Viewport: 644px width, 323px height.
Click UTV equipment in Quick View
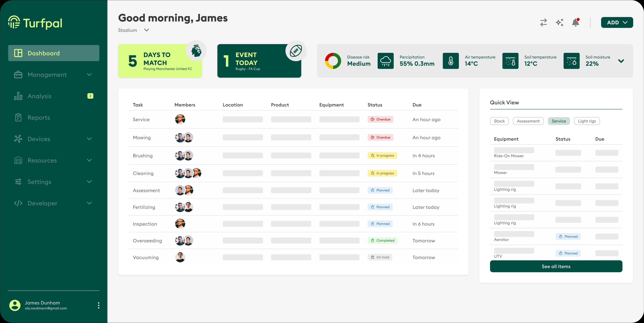[498, 256]
